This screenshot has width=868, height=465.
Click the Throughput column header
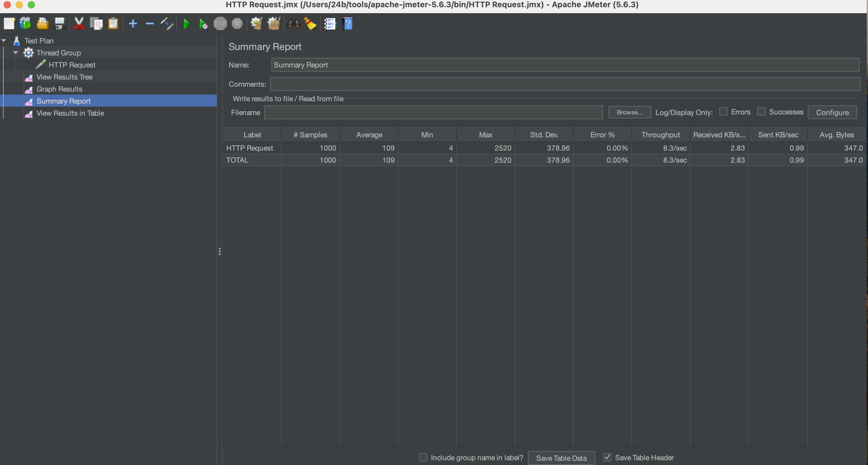point(660,135)
